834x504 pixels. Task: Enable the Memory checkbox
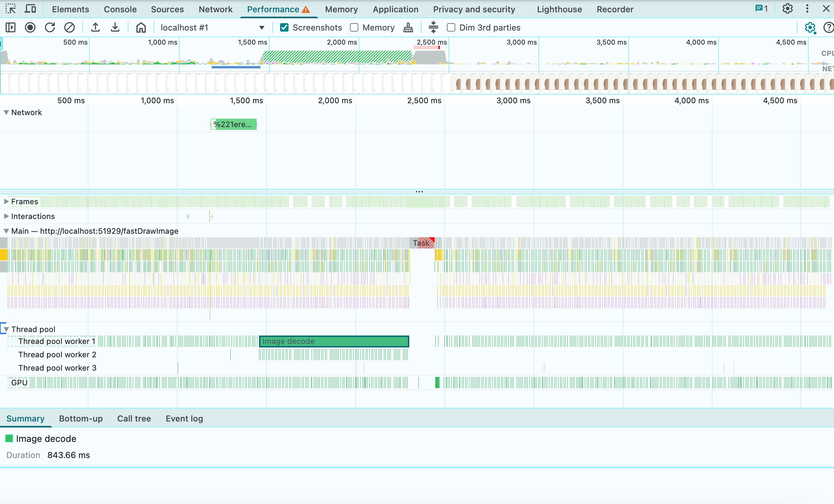354,27
